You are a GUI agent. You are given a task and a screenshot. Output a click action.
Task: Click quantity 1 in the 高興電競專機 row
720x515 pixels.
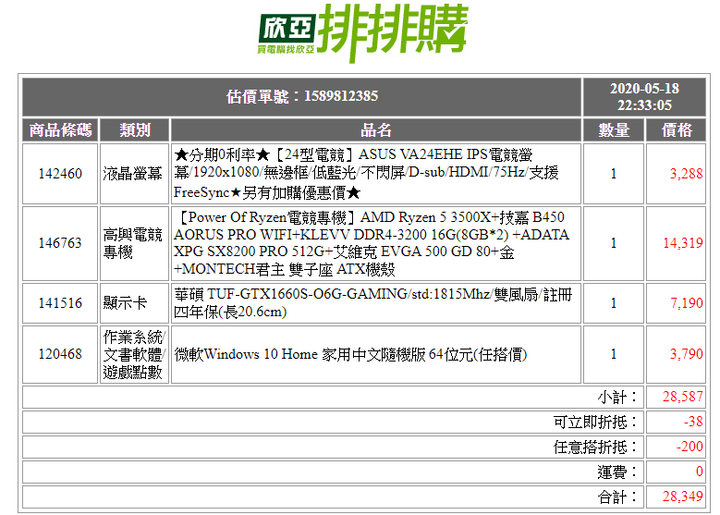(x=613, y=243)
